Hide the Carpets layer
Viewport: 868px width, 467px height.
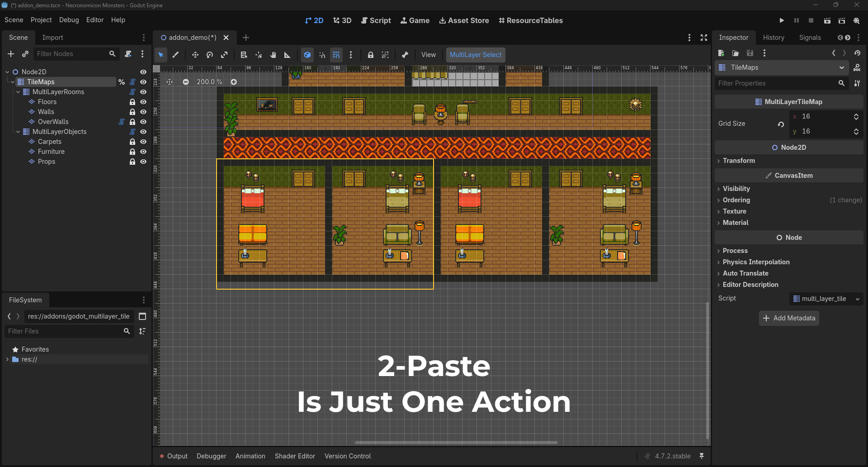tap(143, 142)
